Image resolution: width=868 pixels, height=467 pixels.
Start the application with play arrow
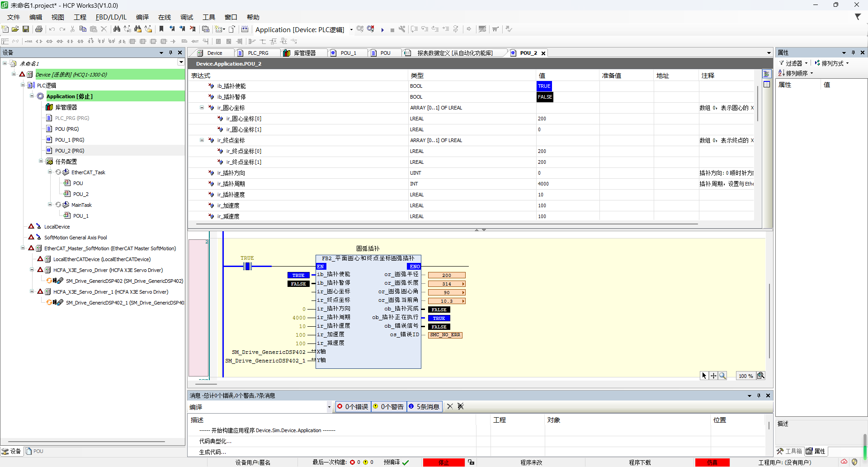pos(382,30)
